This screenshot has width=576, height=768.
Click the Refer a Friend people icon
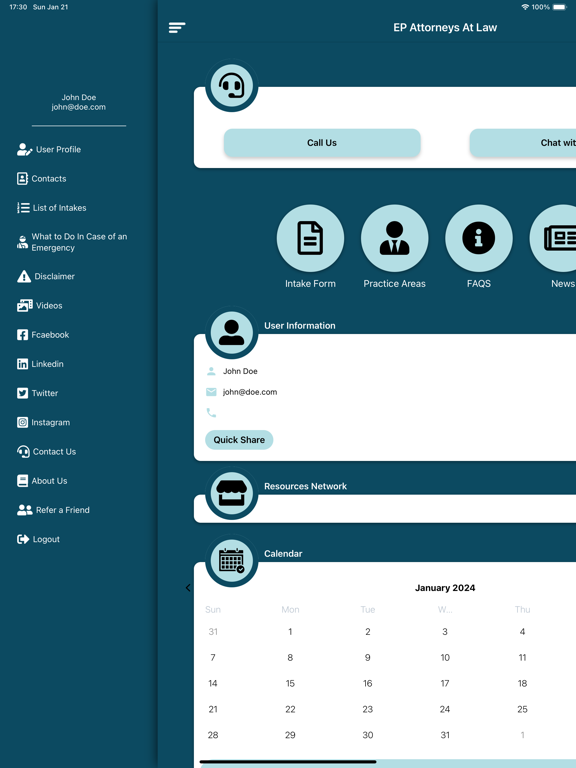pos(24,510)
